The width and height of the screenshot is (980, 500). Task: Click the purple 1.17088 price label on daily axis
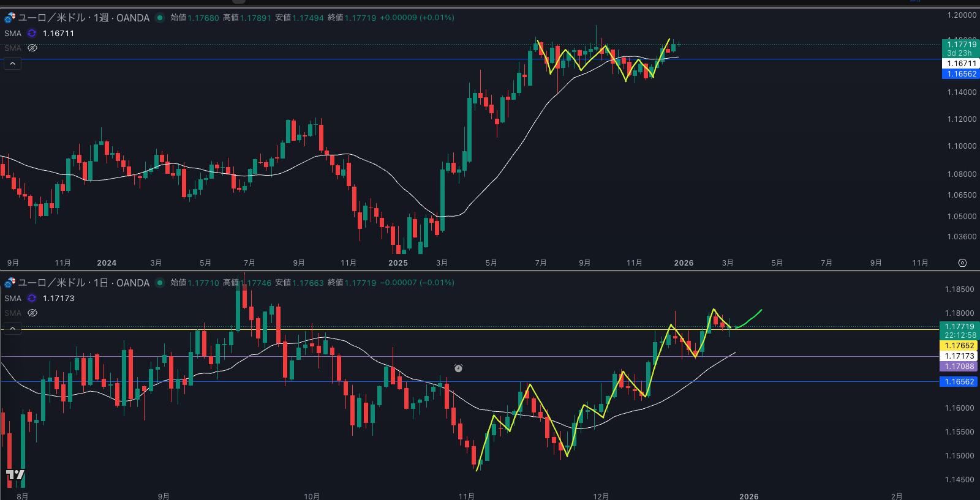(x=959, y=367)
